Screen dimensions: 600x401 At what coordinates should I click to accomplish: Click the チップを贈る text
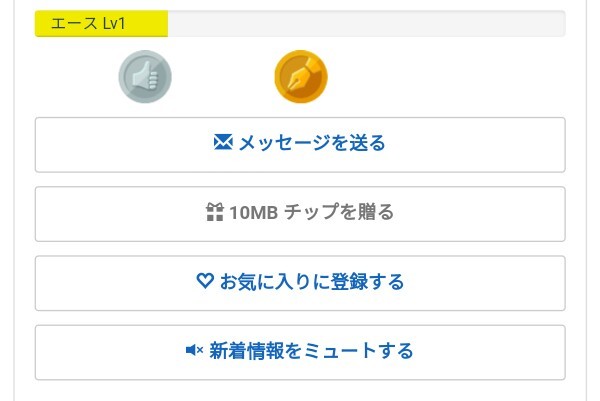click(339, 212)
